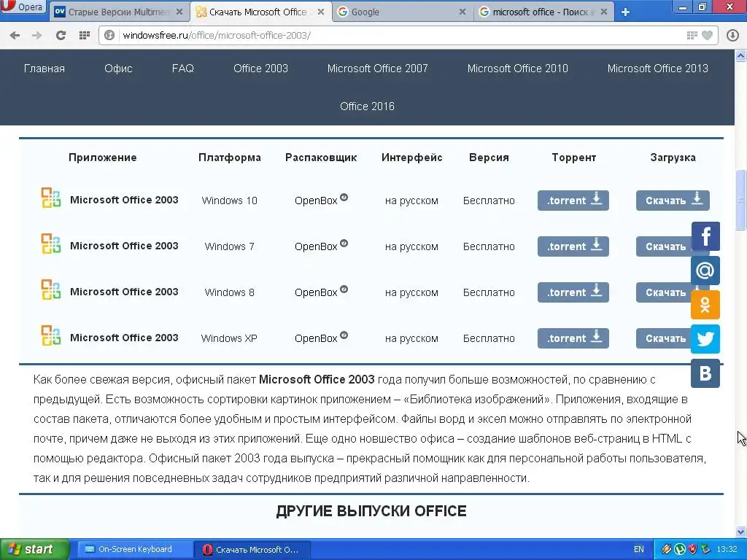
Task: Click the EN language indicator
Action: pyautogui.click(x=639, y=549)
